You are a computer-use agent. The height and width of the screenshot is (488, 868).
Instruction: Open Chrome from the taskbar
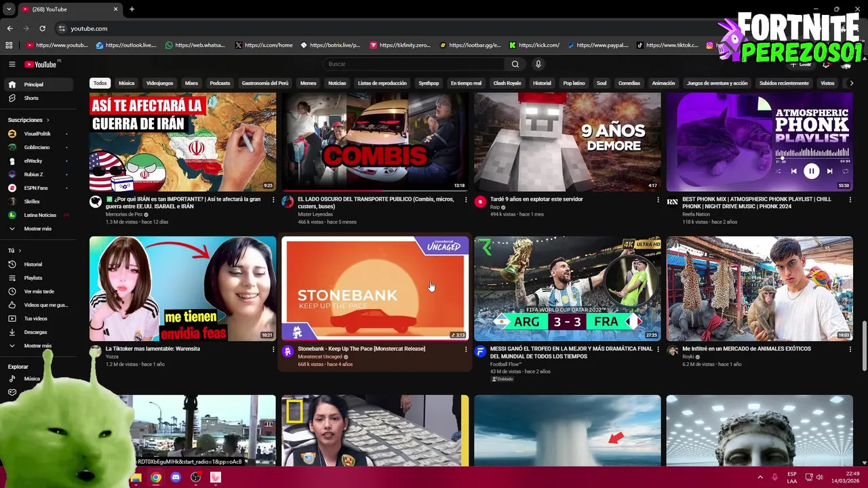[156, 477]
